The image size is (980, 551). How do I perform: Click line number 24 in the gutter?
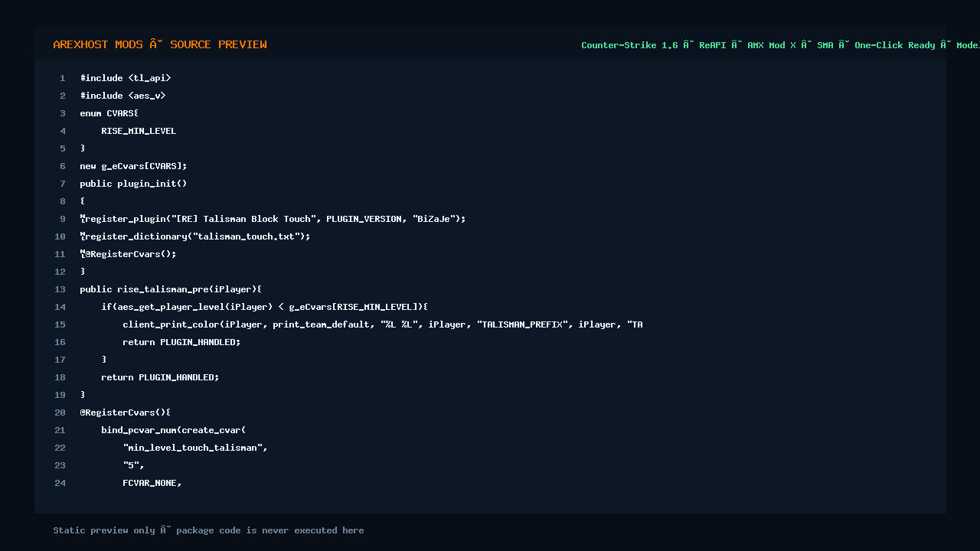[x=60, y=483]
